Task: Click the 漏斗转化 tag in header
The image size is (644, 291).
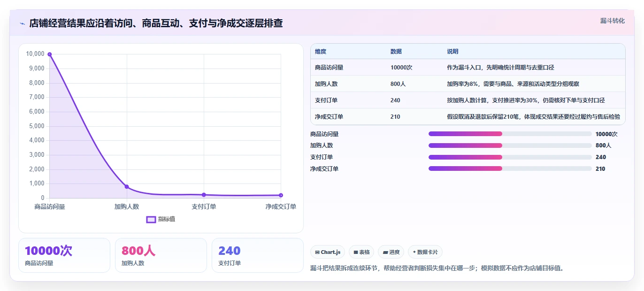Action: pyautogui.click(x=612, y=21)
